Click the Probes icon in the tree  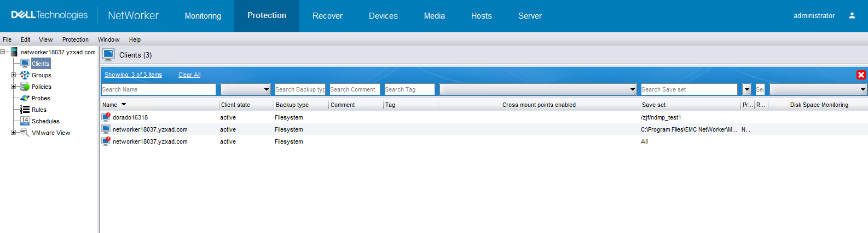click(x=25, y=98)
